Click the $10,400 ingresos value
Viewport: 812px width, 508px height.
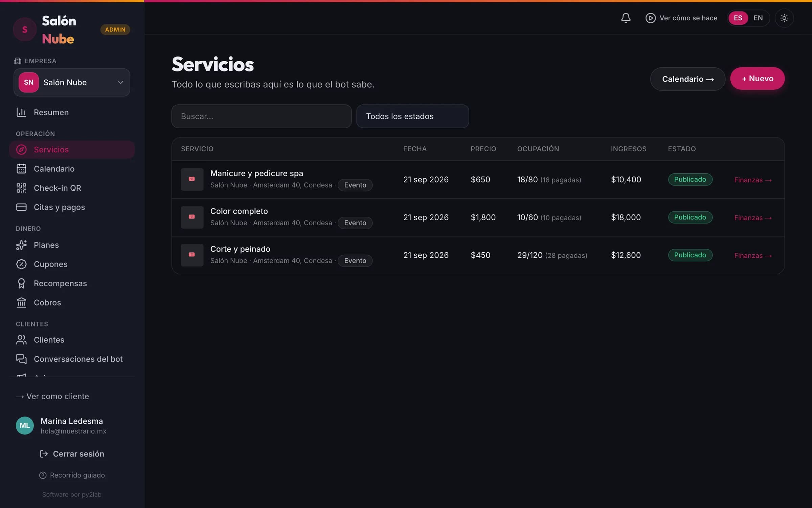click(626, 179)
